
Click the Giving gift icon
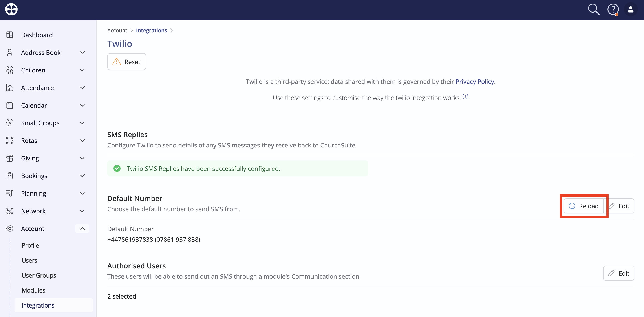tap(10, 158)
